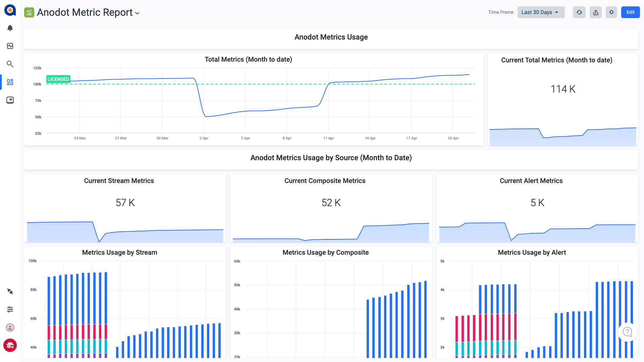Open the integrations plug icon

tap(10, 291)
